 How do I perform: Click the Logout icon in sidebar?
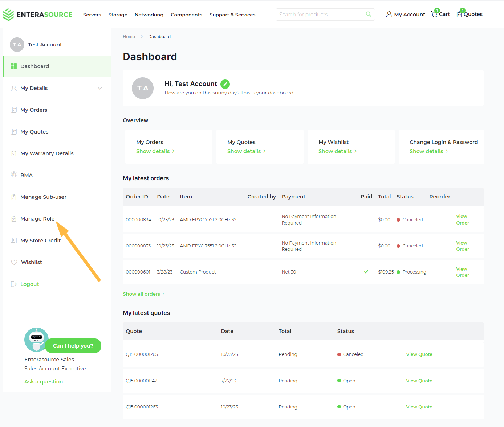pos(14,284)
